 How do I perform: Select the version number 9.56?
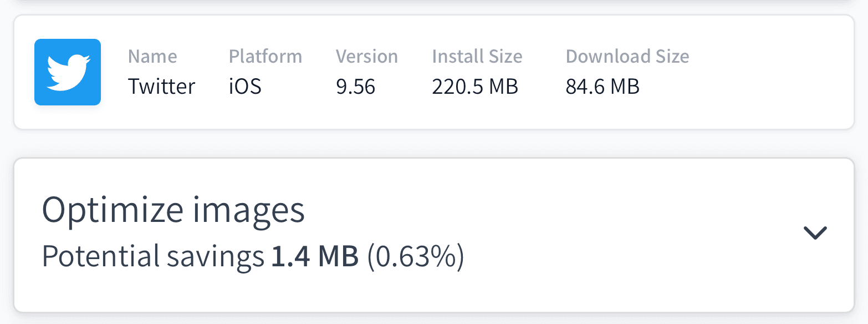click(356, 86)
